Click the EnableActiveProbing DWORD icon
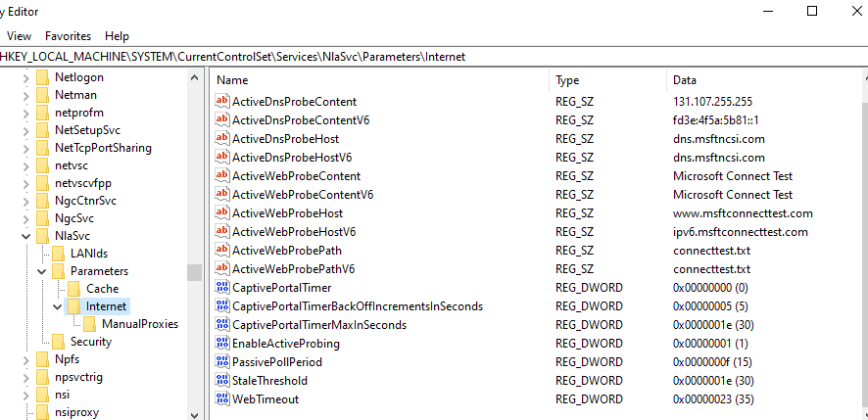The height and width of the screenshot is (420, 868). (221, 344)
